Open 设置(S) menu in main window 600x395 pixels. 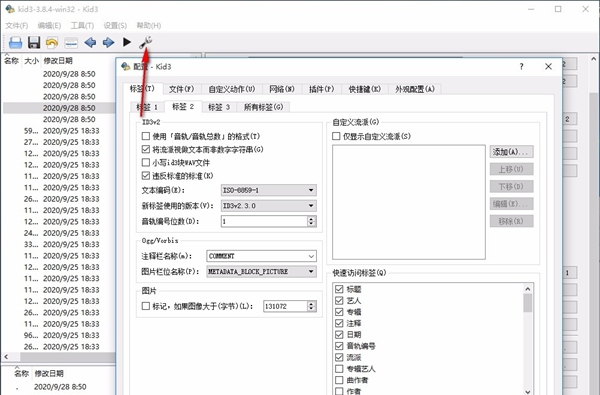point(115,26)
